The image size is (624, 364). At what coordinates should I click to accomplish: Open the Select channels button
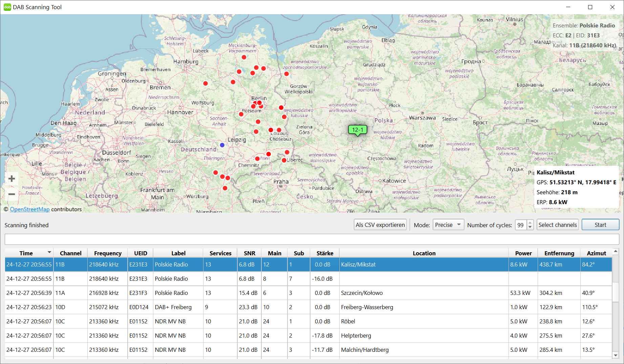[557, 225]
